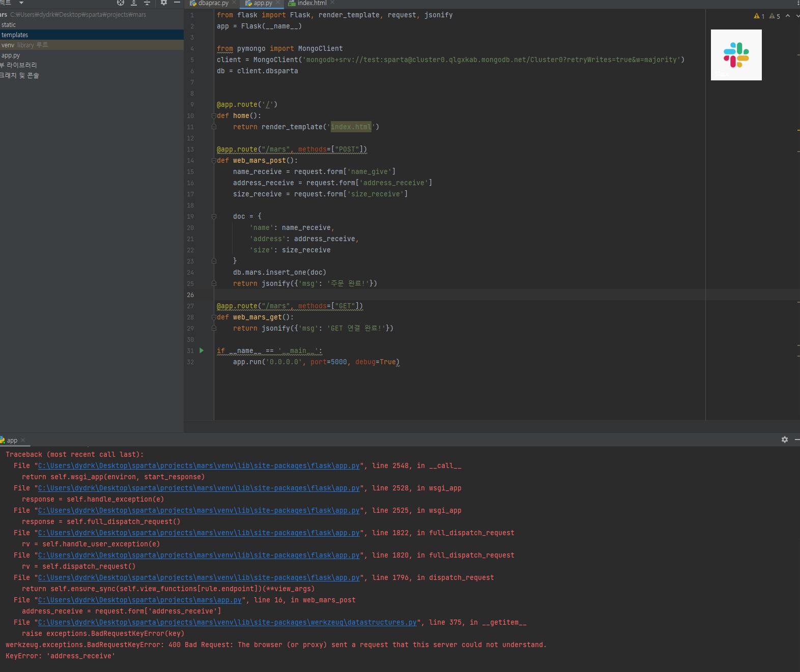Click the fold end marker at line 25

pos(214,284)
